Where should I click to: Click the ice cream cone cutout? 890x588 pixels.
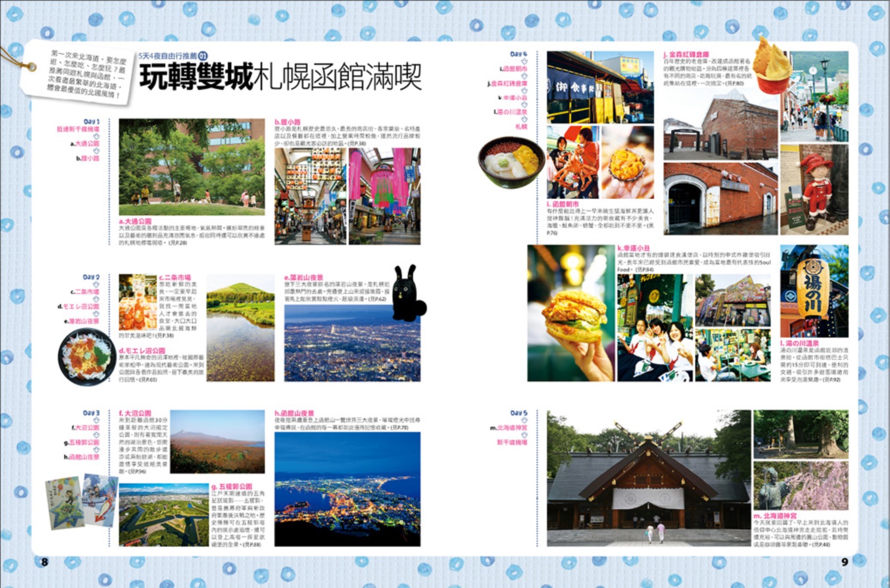(x=772, y=65)
